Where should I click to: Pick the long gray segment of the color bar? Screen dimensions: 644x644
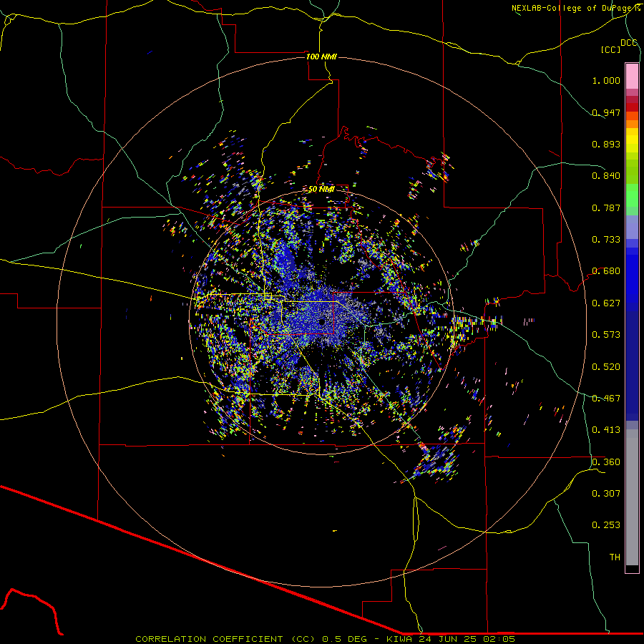click(x=632, y=497)
